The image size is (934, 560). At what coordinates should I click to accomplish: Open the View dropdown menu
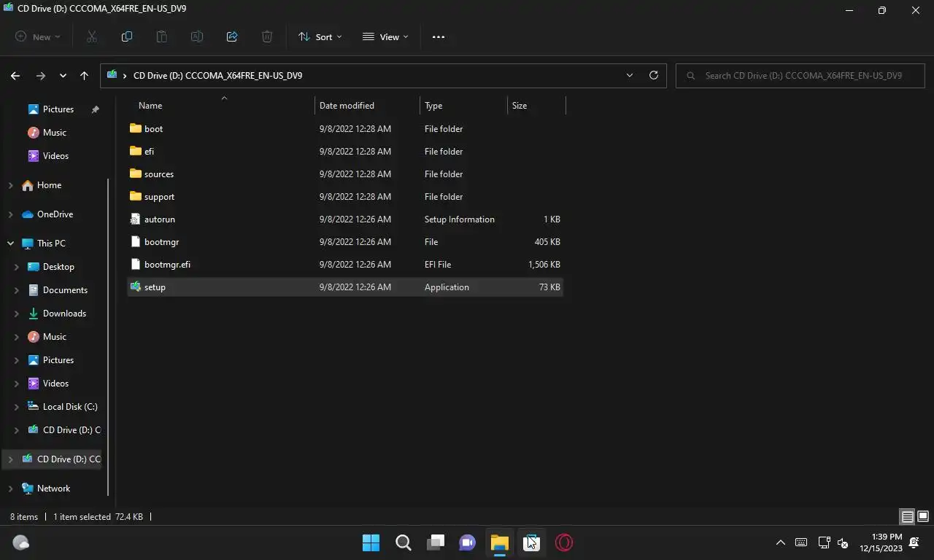(x=385, y=36)
